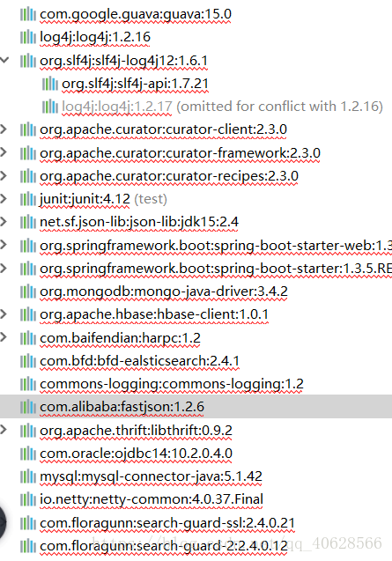This screenshot has height=561, width=392.
Task: Select org.apache.thrift:libthrift:0.9.2
Action: click(x=136, y=430)
